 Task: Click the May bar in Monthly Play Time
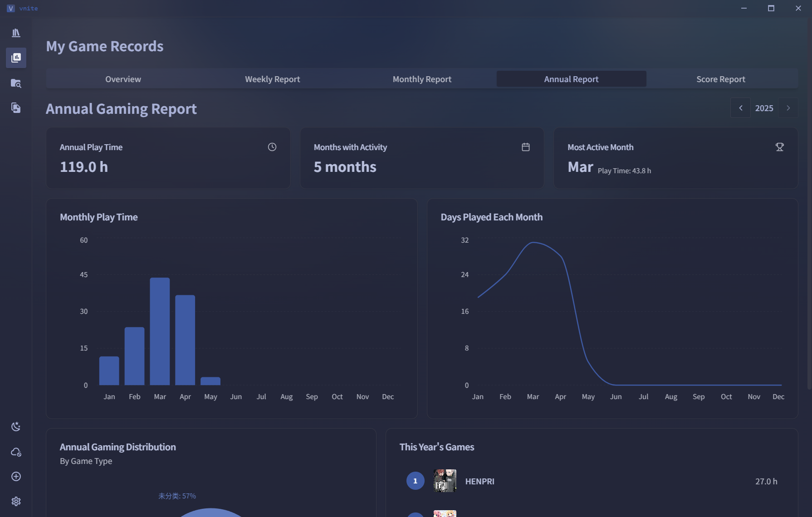pyautogui.click(x=210, y=381)
